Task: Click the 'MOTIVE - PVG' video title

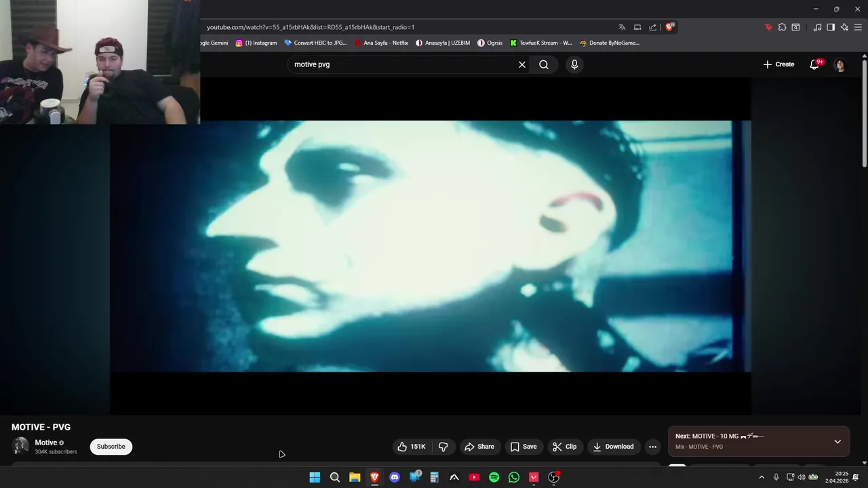Action: click(41, 427)
